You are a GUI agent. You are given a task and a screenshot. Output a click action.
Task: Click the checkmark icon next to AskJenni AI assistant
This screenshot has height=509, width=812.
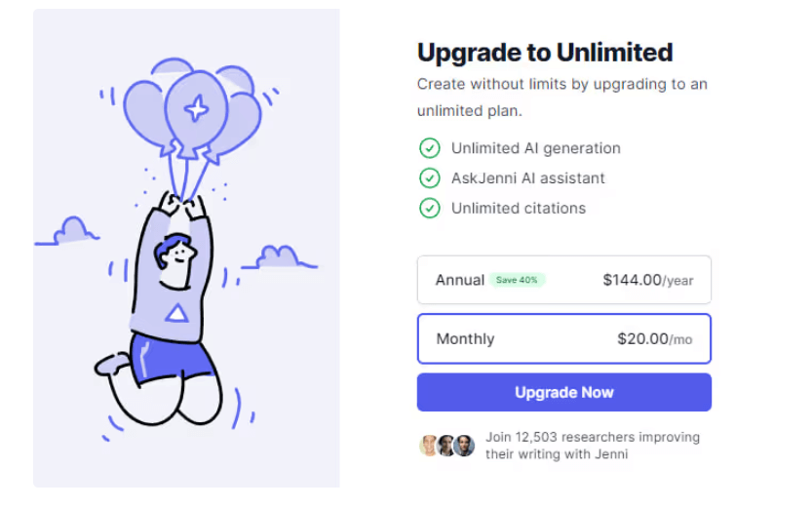tap(429, 178)
